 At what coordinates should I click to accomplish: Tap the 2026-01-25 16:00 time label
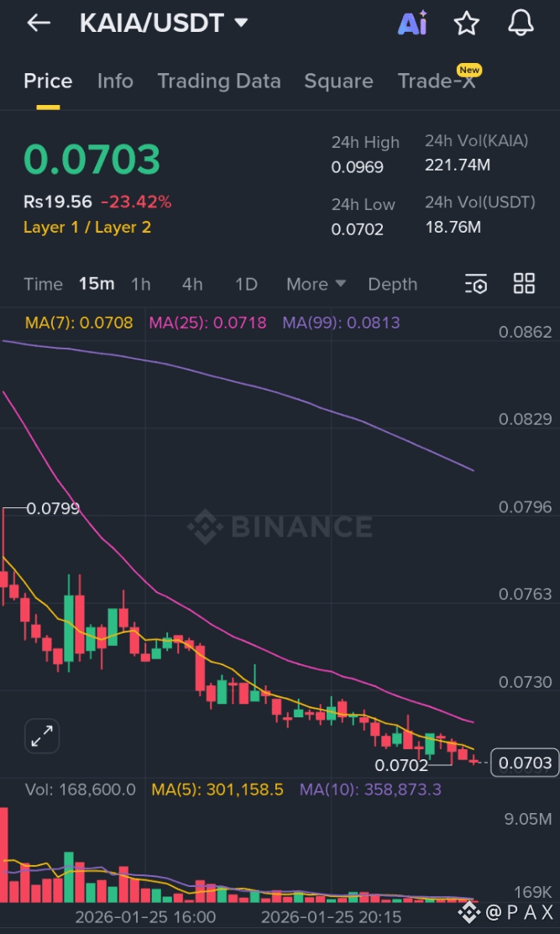[145, 916]
